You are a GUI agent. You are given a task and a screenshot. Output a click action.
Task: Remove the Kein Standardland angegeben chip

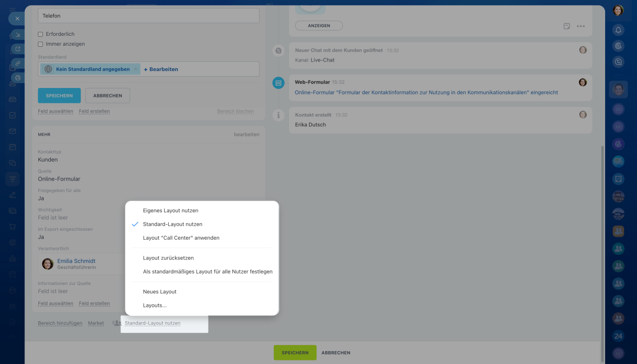[135, 69]
